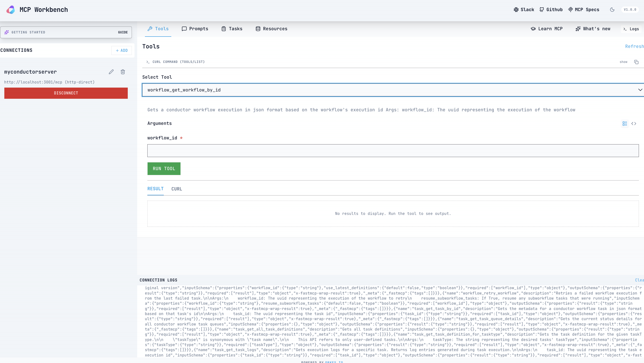This screenshot has height=363, width=644.
Task: Disconnect from the server
Action: pos(66,93)
